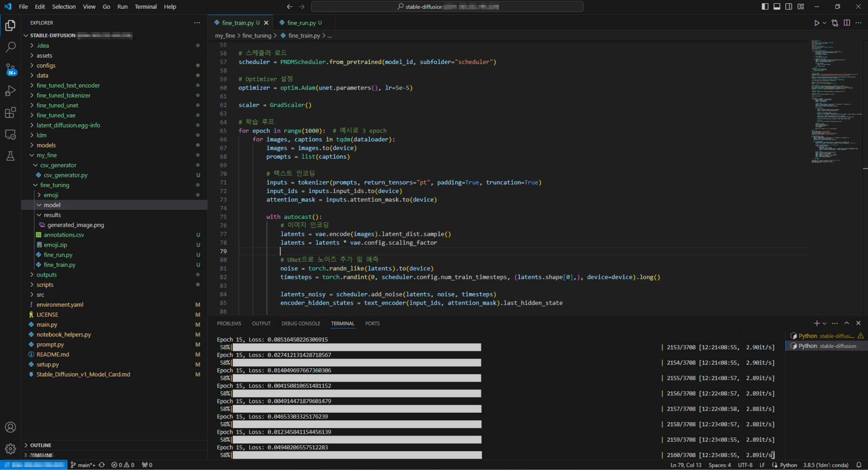Open the Manage gear settings icon
The width and height of the screenshot is (868, 470).
click(x=10, y=448)
